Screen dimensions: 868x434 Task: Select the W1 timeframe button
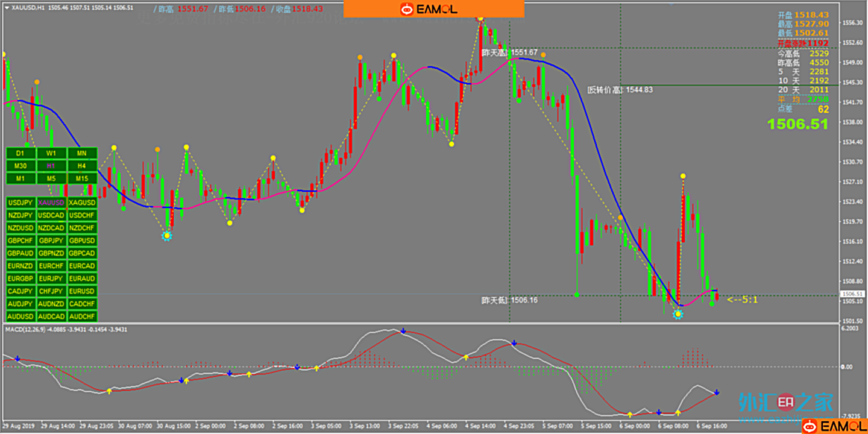[x=51, y=153]
